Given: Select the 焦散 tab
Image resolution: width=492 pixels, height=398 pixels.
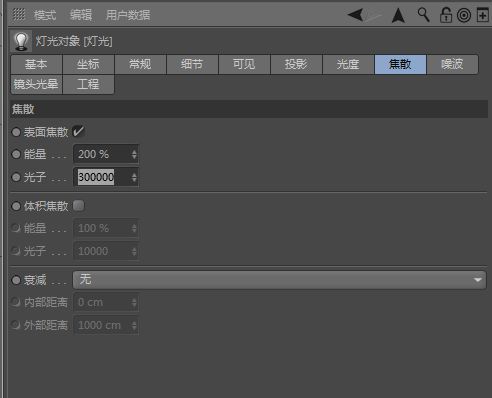Looking at the screenshot, I should (400, 64).
